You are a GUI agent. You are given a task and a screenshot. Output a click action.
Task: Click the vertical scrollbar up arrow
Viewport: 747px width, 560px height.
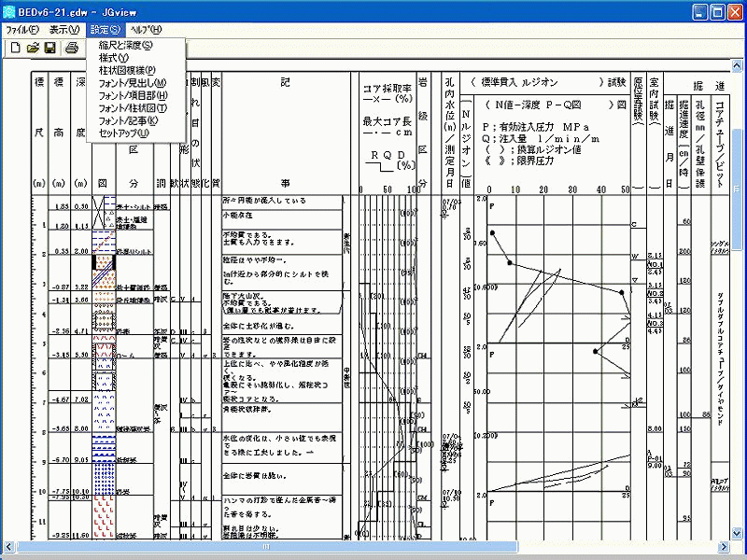tap(739, 64)
